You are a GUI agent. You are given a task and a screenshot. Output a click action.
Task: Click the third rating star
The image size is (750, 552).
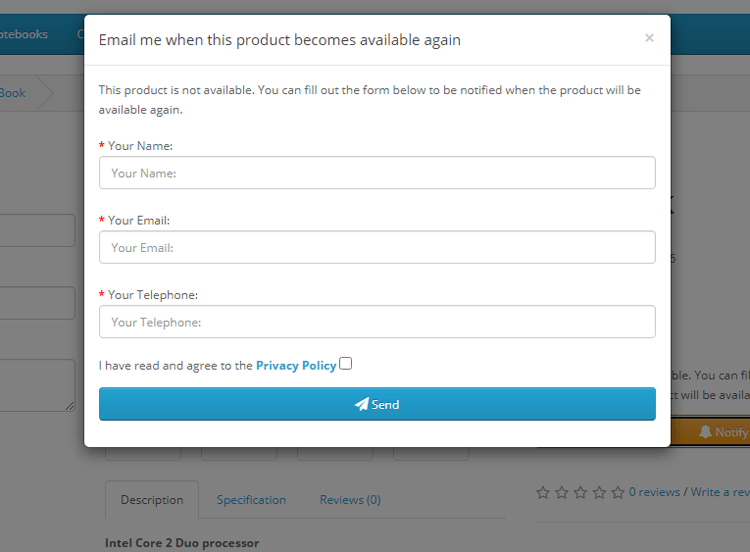(x=580, y=492)
